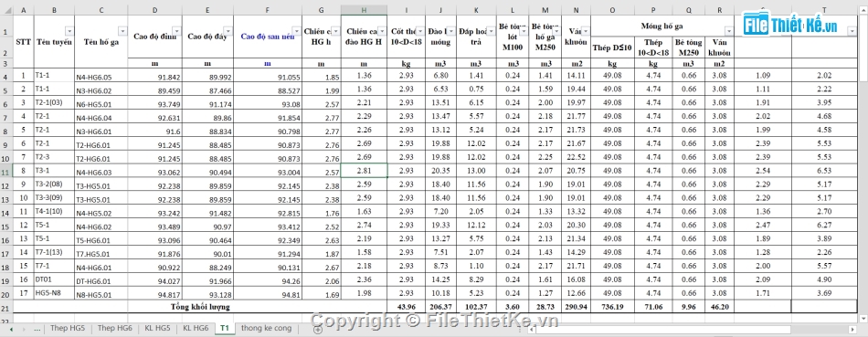Open the Cốt thép 10<D<18 filter dropdown
This screenshot has width=868, height=337.
coord(420,31)
